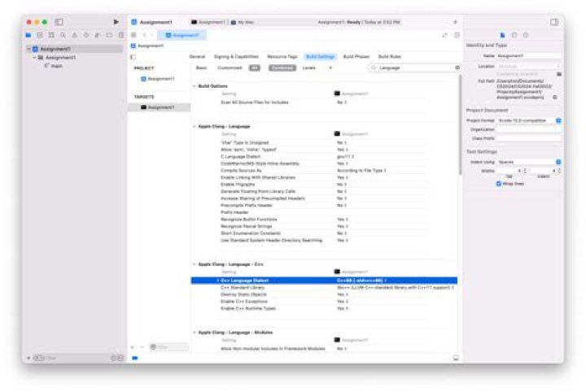Show only Customized build settings
This screenshot has width=586, height=392.
click(230, 68)
